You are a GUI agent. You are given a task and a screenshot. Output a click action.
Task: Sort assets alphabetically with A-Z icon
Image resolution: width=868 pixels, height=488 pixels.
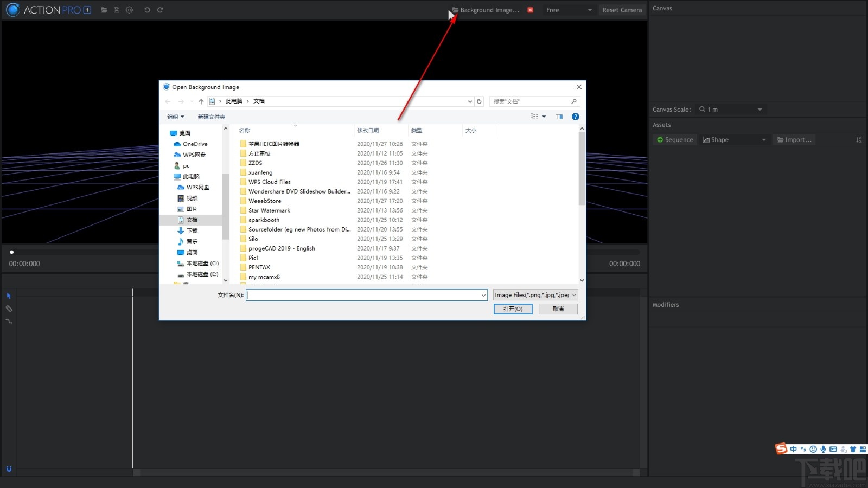point(859,139)
